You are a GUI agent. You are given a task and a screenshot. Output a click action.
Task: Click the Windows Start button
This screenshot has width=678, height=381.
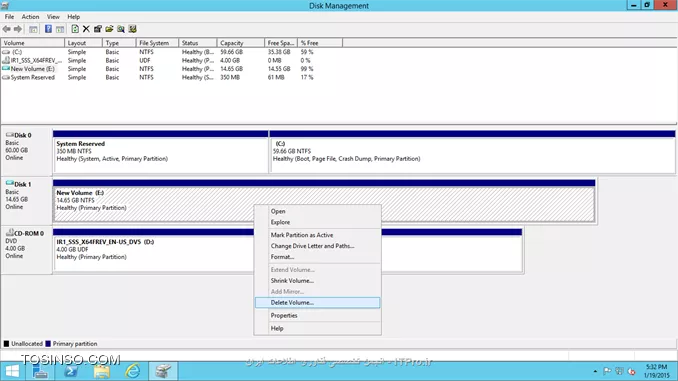pyautogui.click(x=12, y=371)
